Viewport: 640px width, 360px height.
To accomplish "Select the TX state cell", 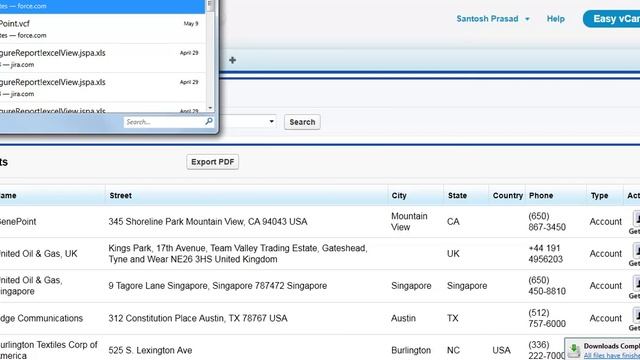I will click(453, 318).
